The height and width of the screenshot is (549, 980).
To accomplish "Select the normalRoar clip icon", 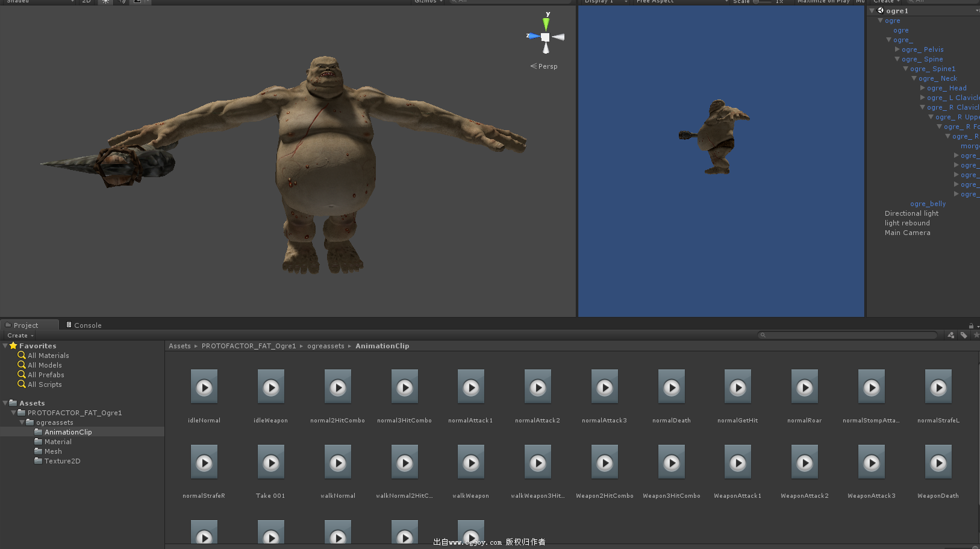I will pyautogui.click(x=805, y=386).
